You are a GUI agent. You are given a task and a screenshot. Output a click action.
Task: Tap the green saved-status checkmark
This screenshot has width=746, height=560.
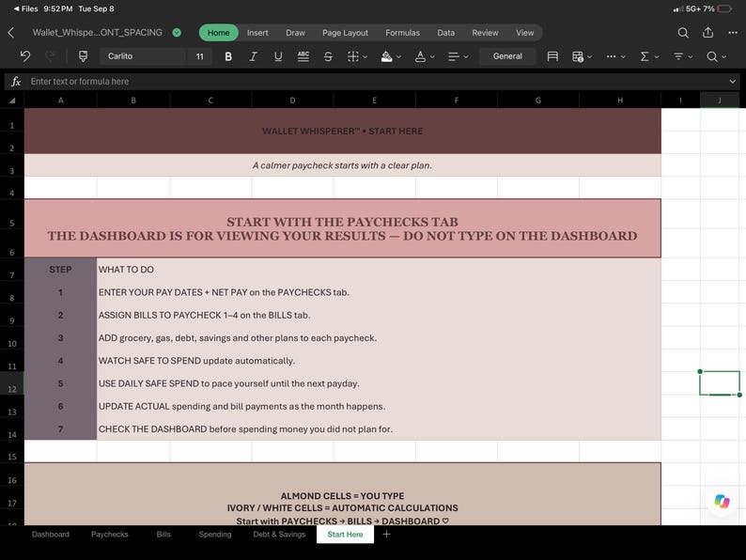click(177, 32)
